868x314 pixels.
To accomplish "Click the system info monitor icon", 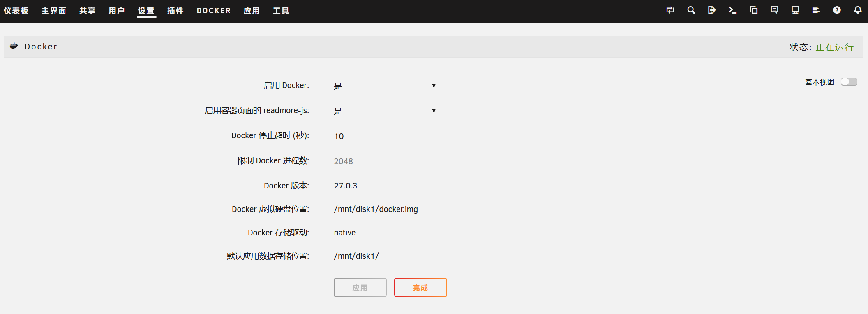I will (x=796, y=11).
